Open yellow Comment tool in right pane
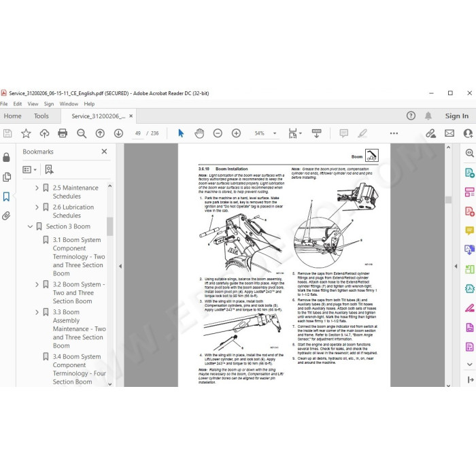The image size is (476, 476). coord(469,231)
